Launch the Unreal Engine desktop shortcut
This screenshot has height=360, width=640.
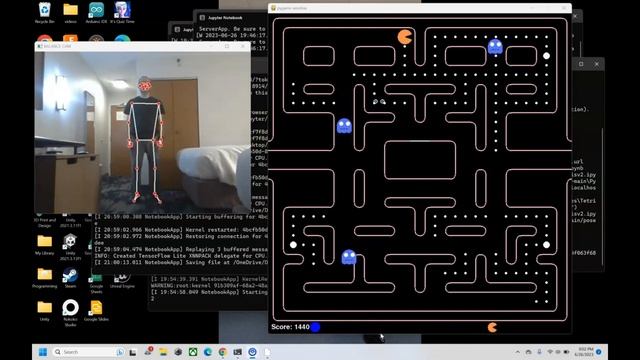(122, 281)
